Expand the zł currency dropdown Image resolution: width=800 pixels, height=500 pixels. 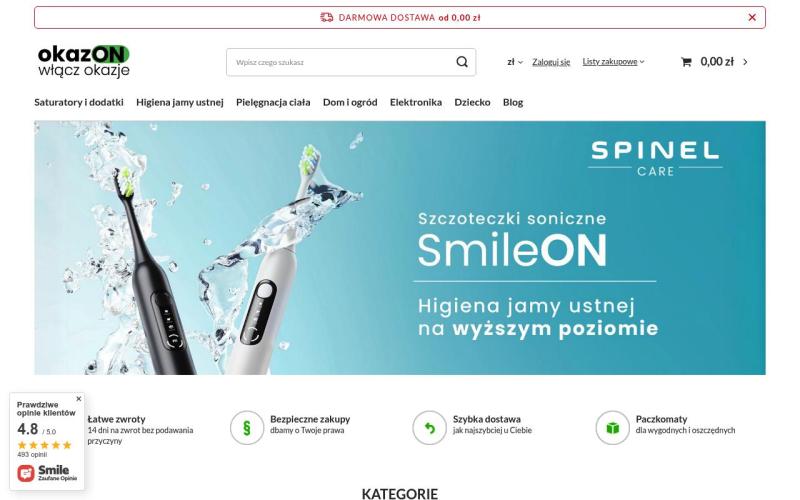tap(515, 62)
